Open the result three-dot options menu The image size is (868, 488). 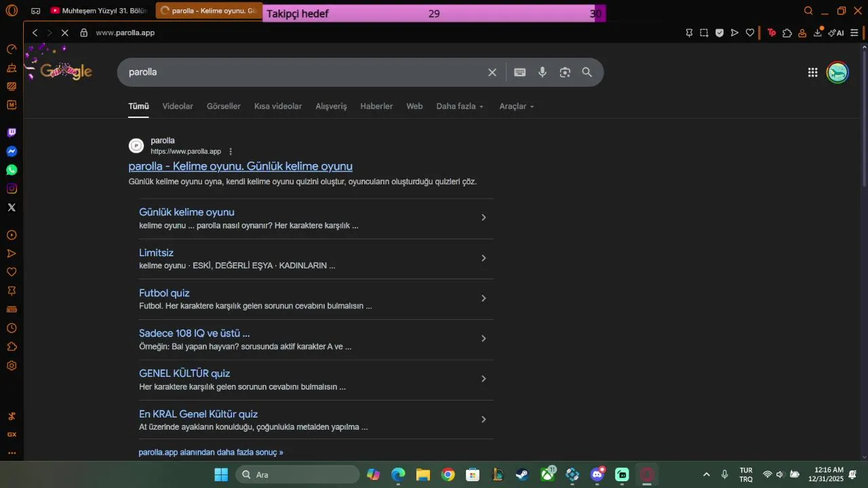click(231, 151)
